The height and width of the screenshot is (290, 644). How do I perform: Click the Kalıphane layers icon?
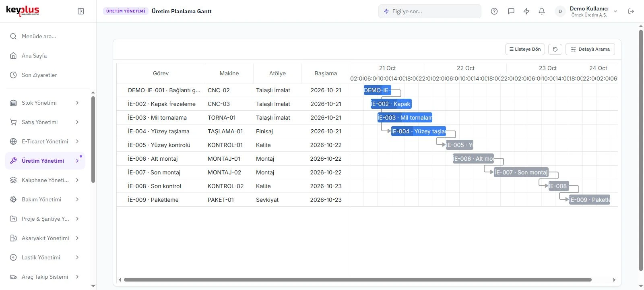(13, 180)
